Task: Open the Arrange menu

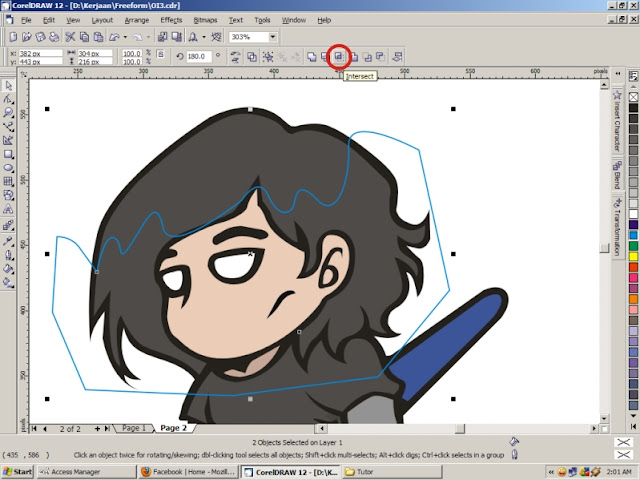Action: click(137, 20)
